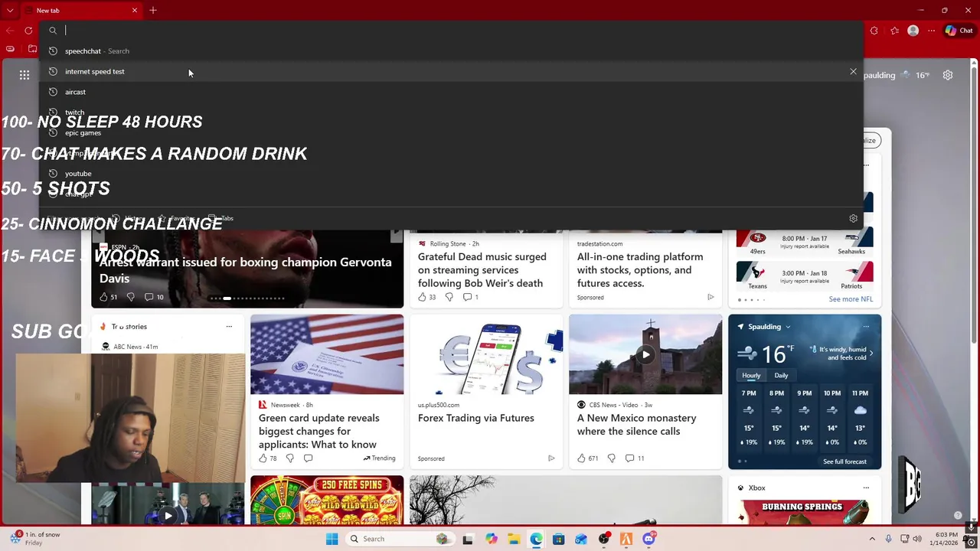Open Discord from the taskbar
The width and height of the screenshot is (980, 551).
648,539
